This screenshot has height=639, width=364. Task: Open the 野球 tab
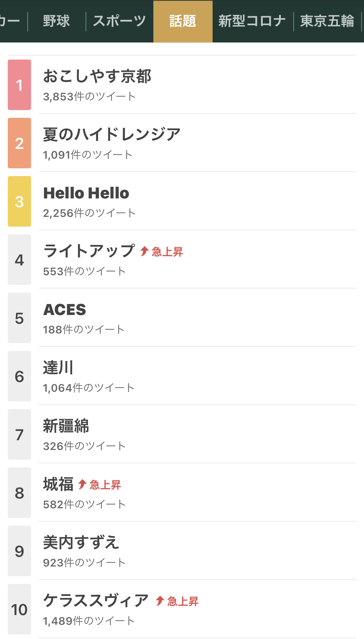(56, 21)
